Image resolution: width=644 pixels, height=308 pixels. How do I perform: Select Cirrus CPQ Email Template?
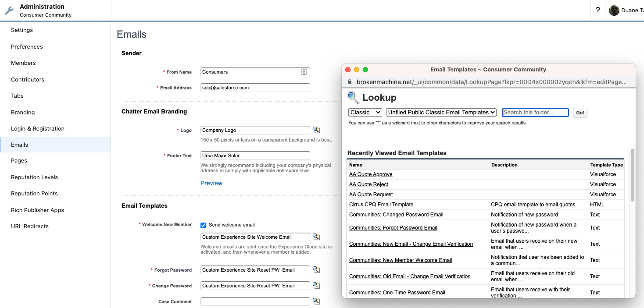(381, 205)
